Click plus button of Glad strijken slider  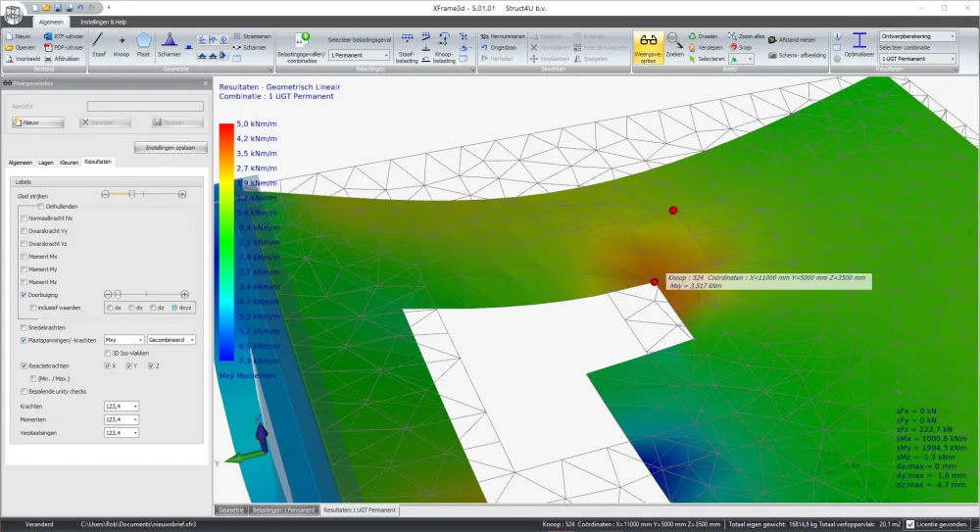182,194
